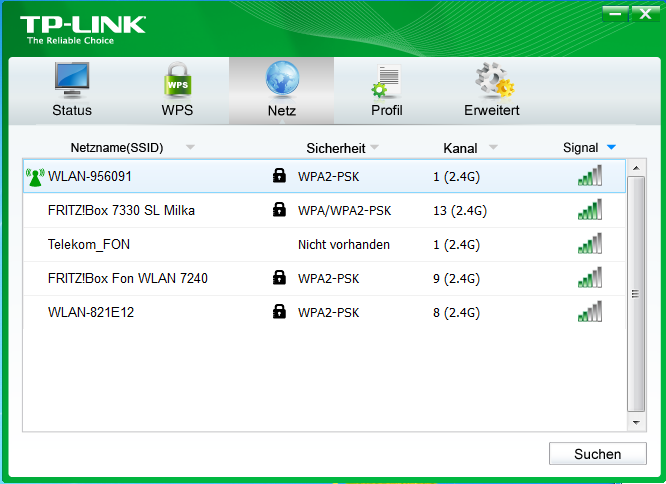Image resolution: width=666 pixels, height=484 pixels.
Task: Open the Profil document icon
Action: (386, 81)
